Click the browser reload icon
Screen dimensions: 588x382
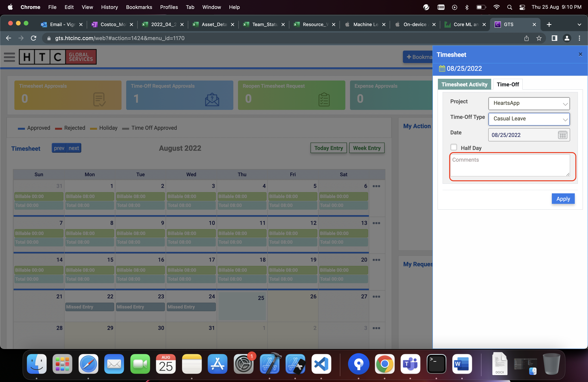[x=33, y=38]
